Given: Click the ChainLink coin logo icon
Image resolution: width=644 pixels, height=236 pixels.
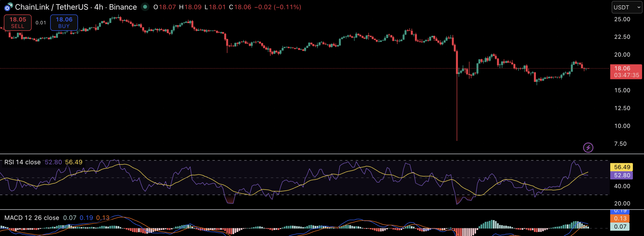Looking at the screenshot, I should pos(8,7).
